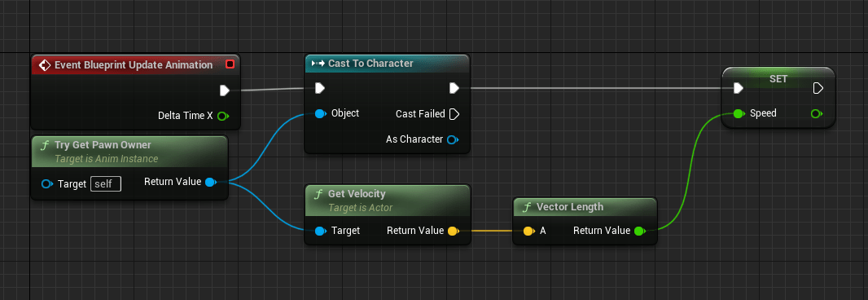Image resolution: width=868 pixels, height=300 pixels.
Task: Select the Event Blueprint Update Animation node title
Action: coord(134,65)
